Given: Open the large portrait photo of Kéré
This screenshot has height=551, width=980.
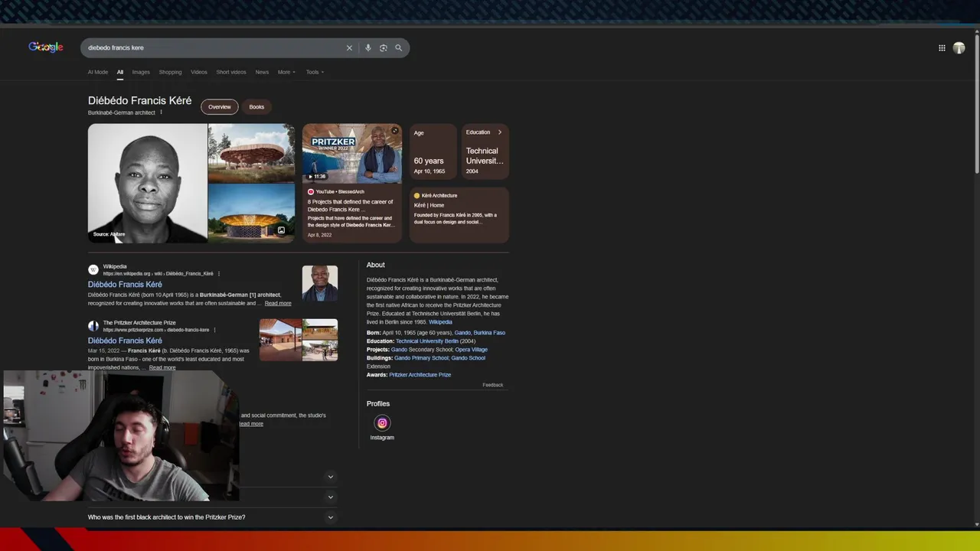Looking at the screenshot, I should point(148,184).
